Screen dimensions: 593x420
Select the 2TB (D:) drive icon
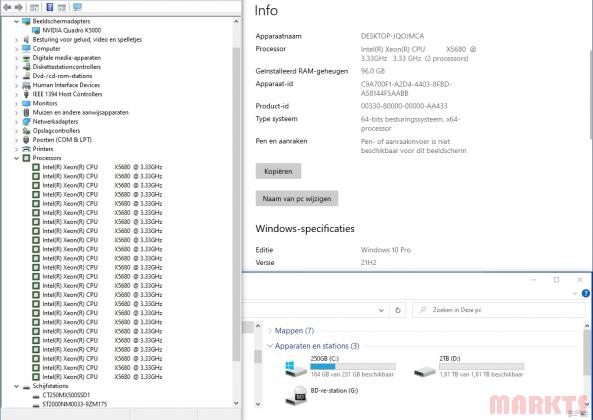[x=425, y=371]
